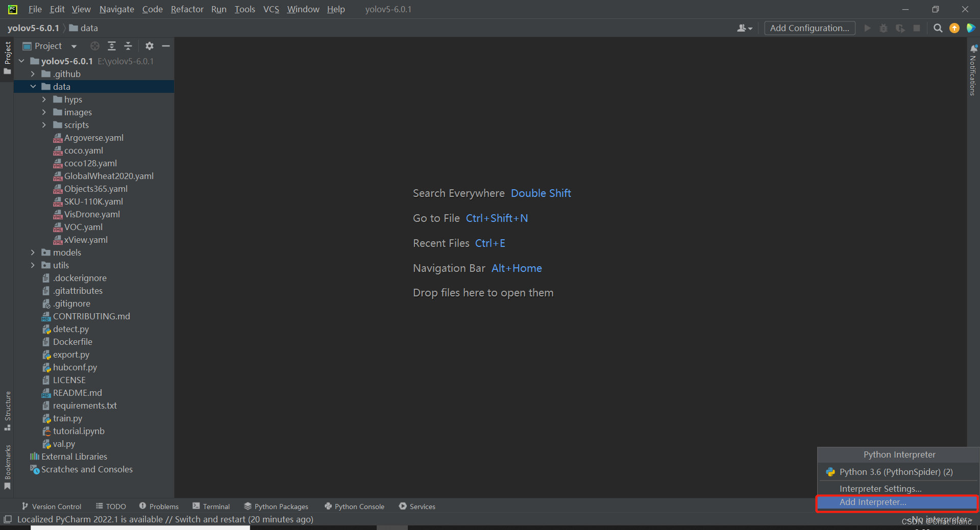Open the Refactor menu

[187, 9]
